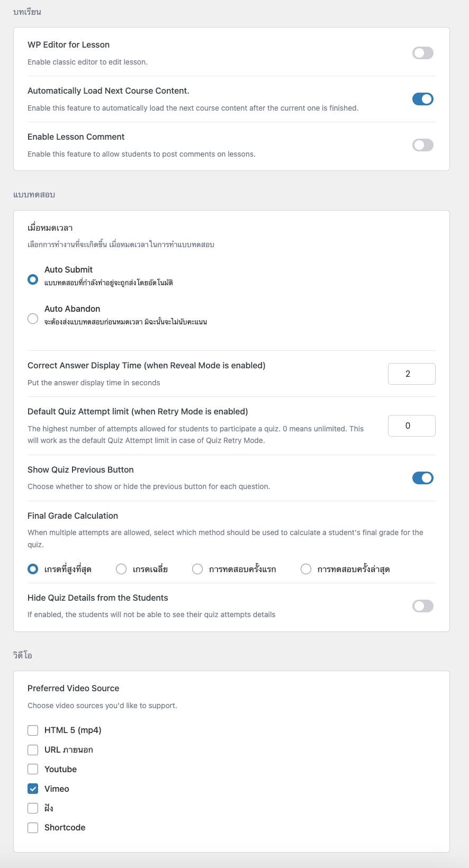Choose the Auto Abandon radio option

33,318
